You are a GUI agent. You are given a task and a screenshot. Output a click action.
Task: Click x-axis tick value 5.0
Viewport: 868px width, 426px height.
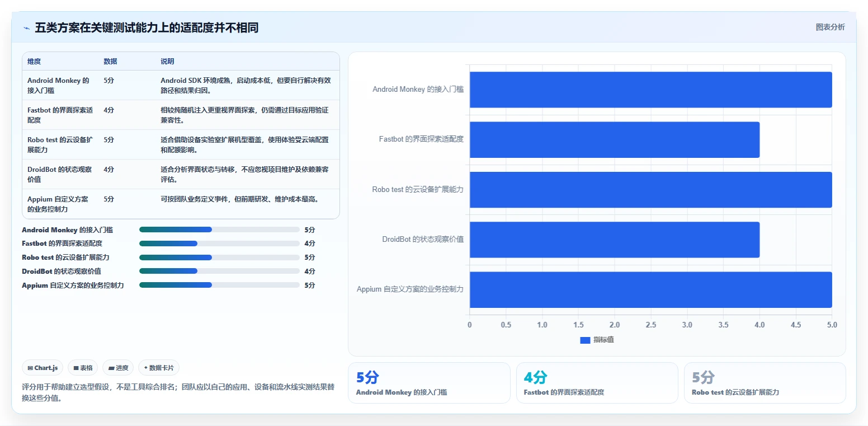click(832, 325)
